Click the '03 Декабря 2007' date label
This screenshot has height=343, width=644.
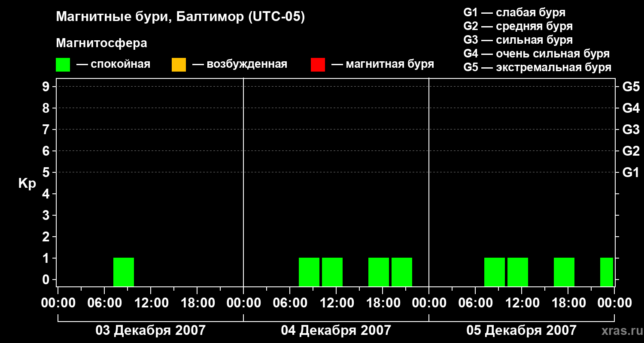tap(150, 331)
